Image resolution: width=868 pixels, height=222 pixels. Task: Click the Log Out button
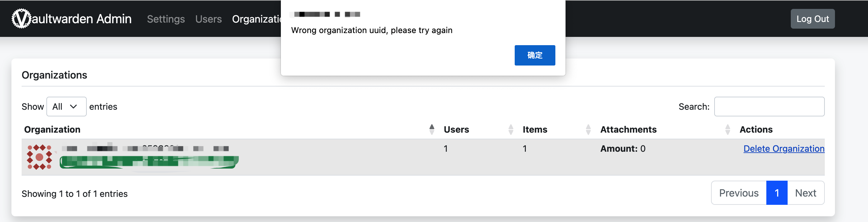point(812,18)
